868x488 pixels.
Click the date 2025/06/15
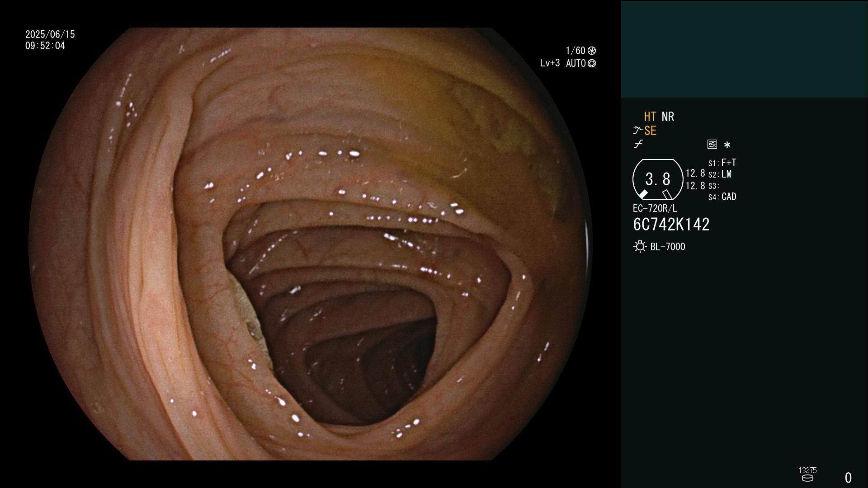click(x=50, y=34)
